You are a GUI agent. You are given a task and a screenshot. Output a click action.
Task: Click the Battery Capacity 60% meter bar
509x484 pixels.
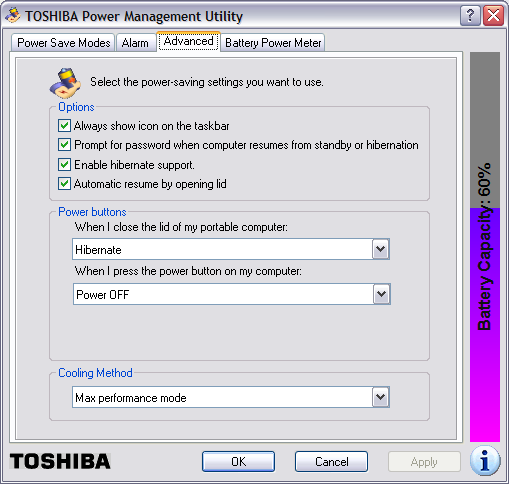pos(485,247)
